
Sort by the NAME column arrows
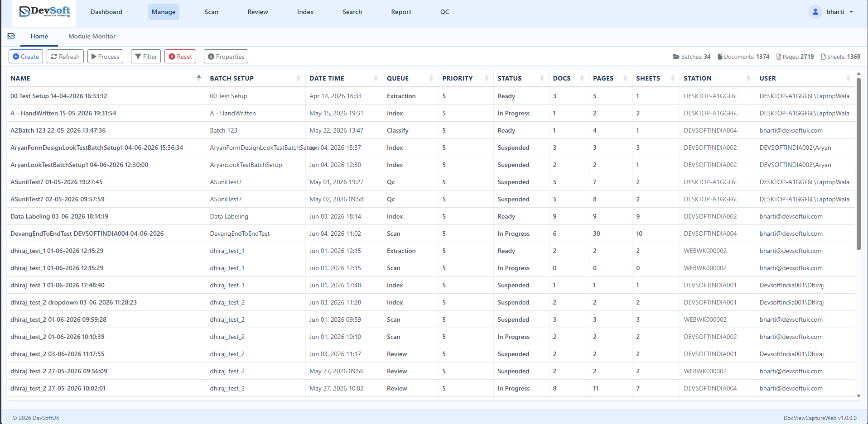(x=199, y=78)
